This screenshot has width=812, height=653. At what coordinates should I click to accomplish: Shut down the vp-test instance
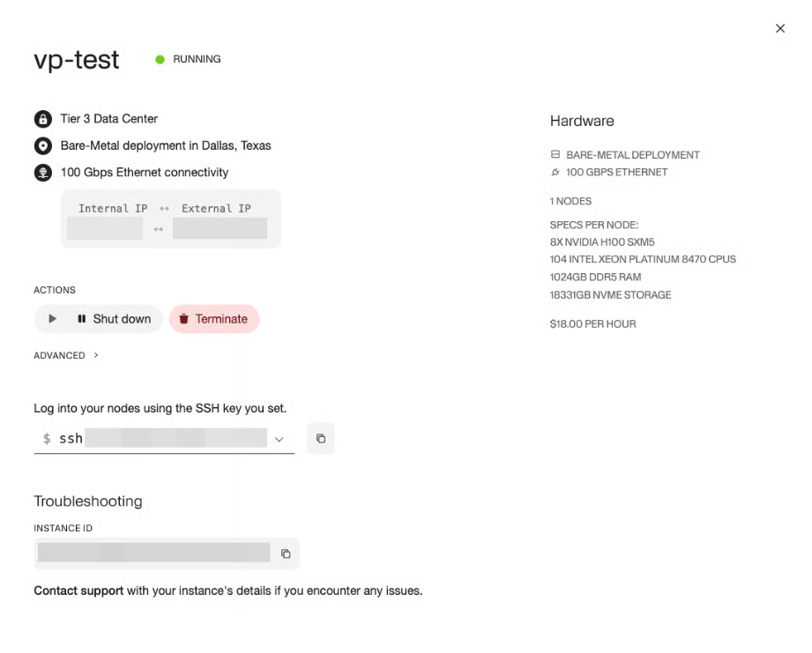114,319
